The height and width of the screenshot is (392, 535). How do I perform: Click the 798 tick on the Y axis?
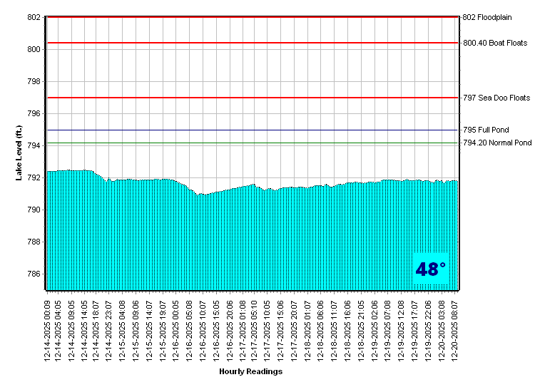(x=34, y=81)
